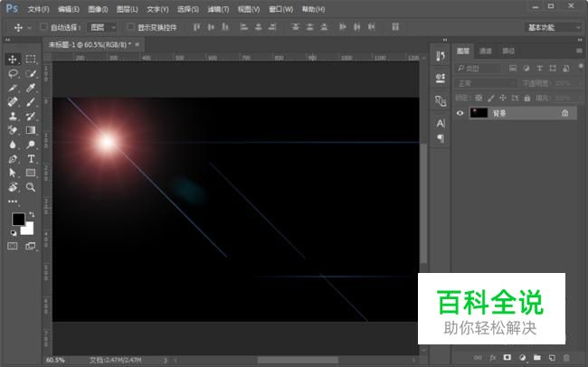
Task: Open the 基本功能 workspace dropdown
Action: point(553,27)
